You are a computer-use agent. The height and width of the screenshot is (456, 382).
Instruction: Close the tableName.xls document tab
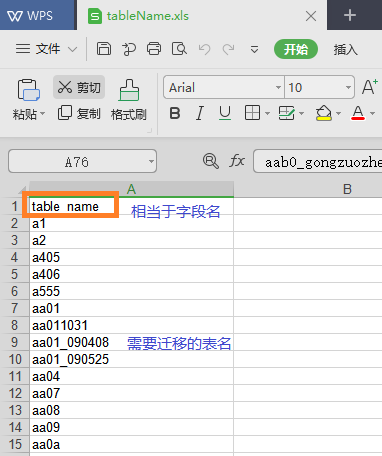(311, 16)
